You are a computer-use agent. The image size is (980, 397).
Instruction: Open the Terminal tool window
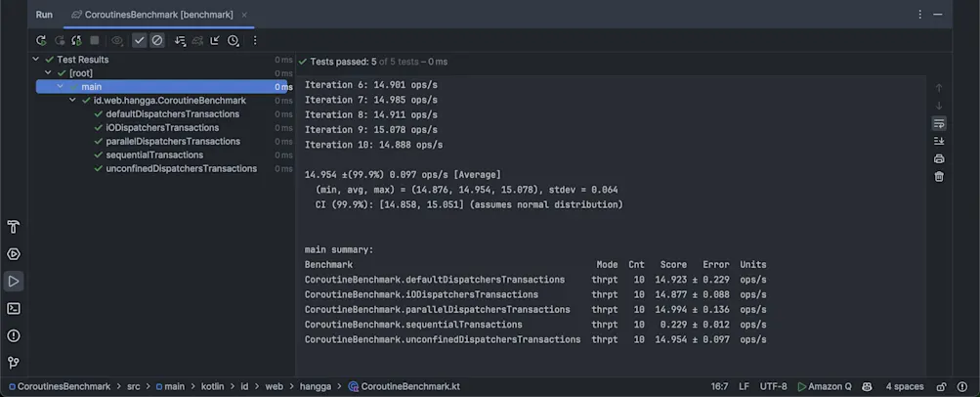13,308
